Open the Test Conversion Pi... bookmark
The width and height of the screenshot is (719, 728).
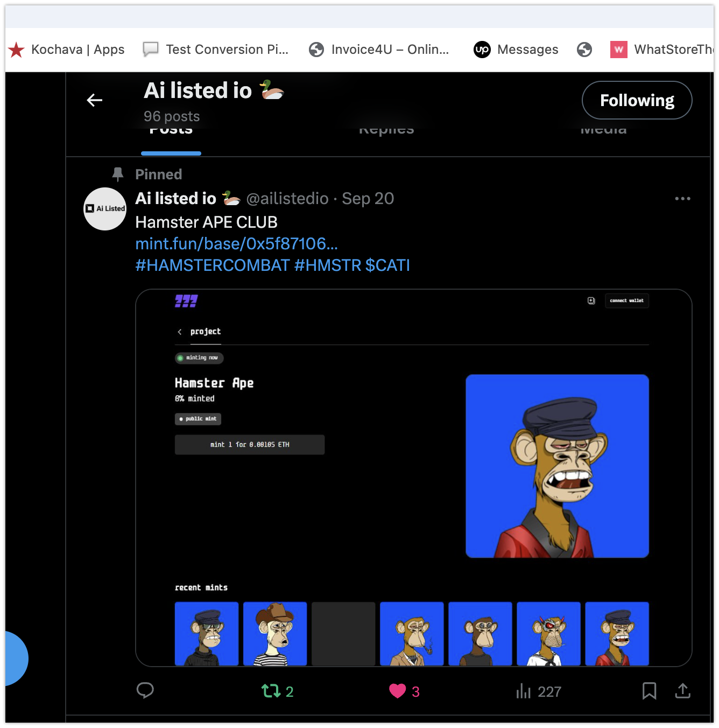click(216, 50)
